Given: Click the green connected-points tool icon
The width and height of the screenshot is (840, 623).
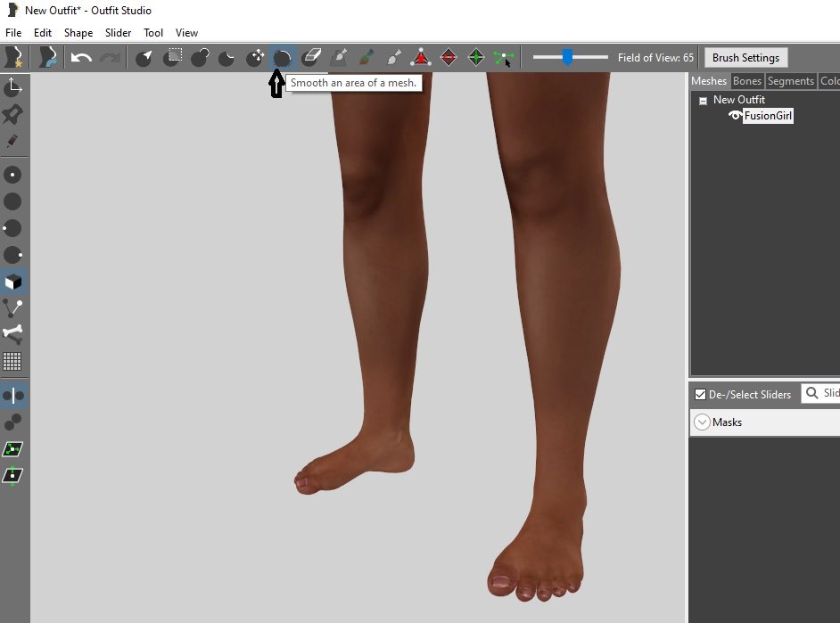Looking at the screenshot, I should 504,58.
